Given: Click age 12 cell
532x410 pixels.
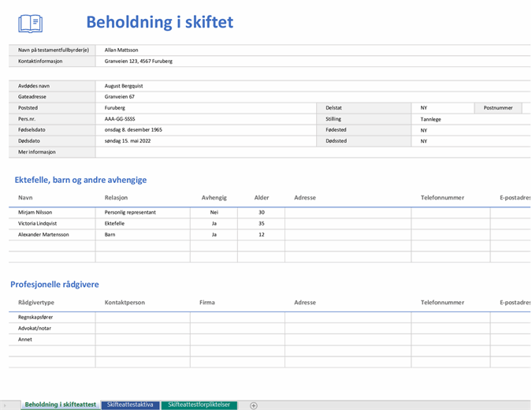Looking at the screenshot, I should click(x=261, y=234).
